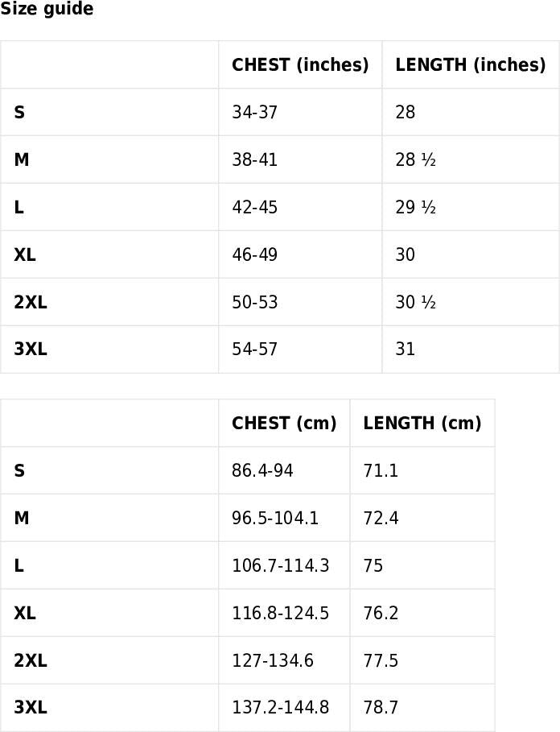Screen dimensions: 560x732
Task: Click the LENGTH (cm) column header
Action: click(422, 424)
